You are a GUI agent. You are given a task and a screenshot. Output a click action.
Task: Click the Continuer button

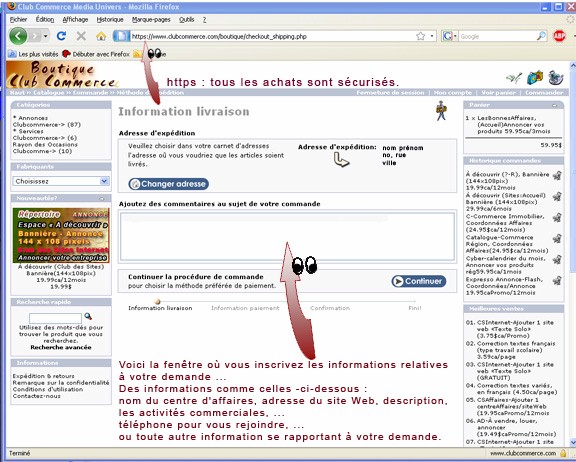click(x=419, y=281)
